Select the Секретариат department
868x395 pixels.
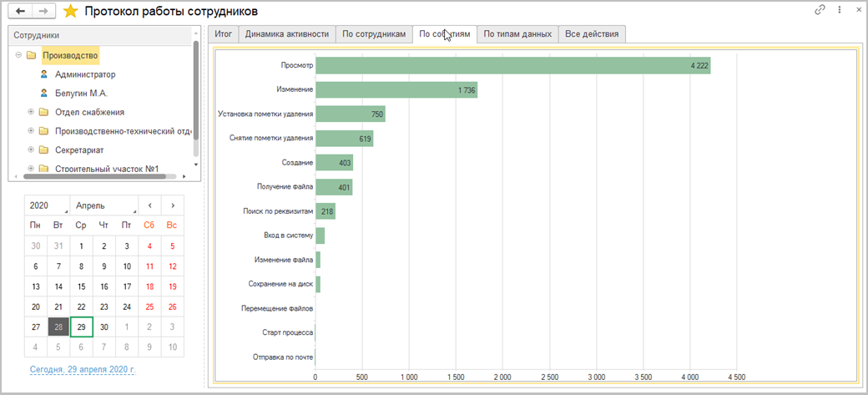[x=80, y=150]
